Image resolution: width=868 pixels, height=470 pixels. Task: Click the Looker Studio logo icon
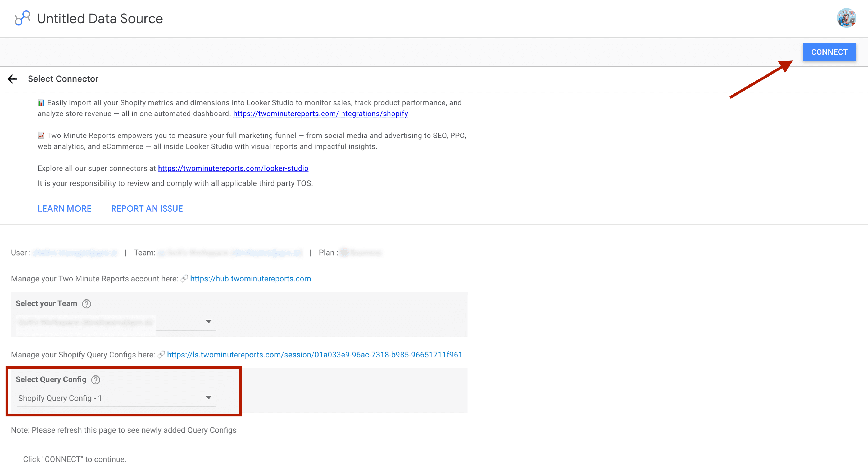pyautogui.click(x=22, y=18)
